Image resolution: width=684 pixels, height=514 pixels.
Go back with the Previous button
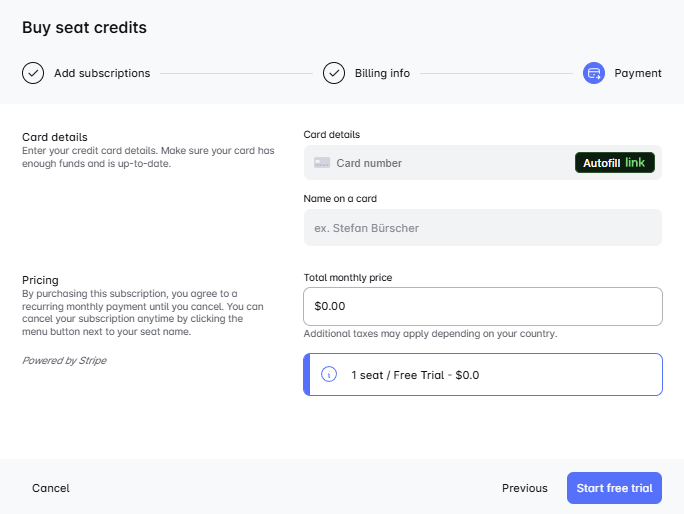click(524, 488)
